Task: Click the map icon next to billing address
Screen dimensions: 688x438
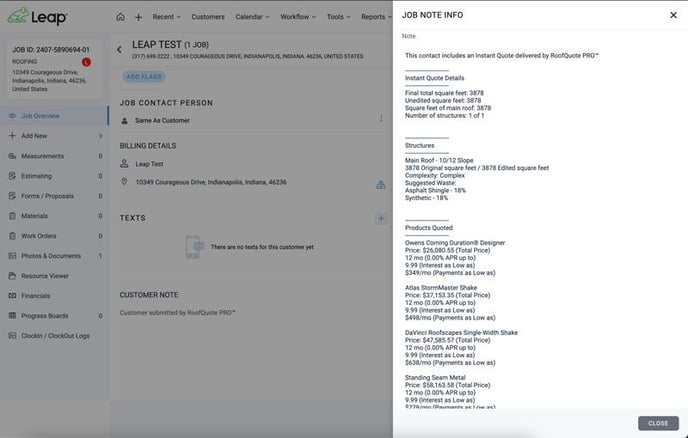Action: click(380, 185)
